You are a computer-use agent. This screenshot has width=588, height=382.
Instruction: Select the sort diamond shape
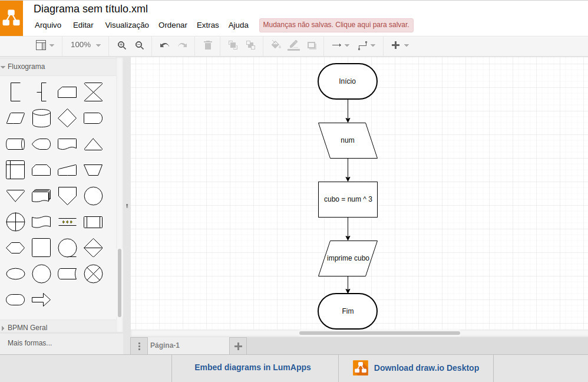(x=93, y=248)
